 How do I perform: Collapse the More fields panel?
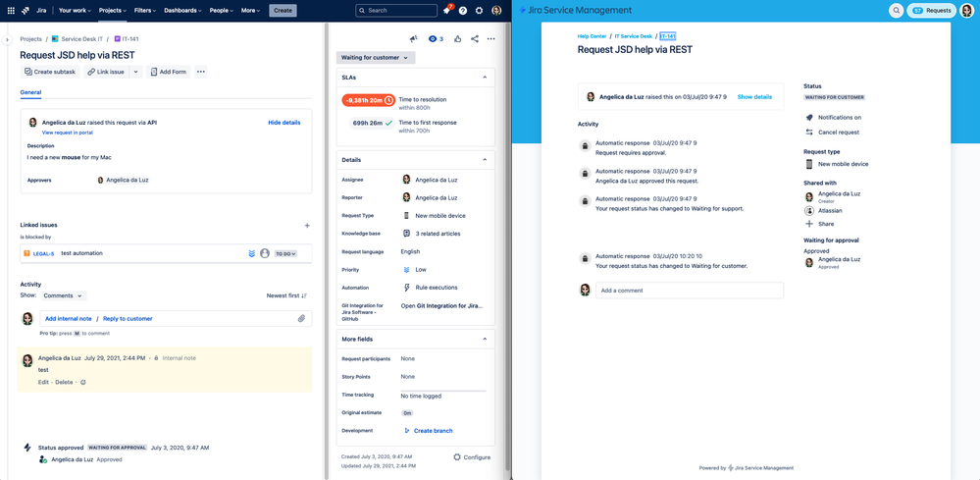coord(485,339)
